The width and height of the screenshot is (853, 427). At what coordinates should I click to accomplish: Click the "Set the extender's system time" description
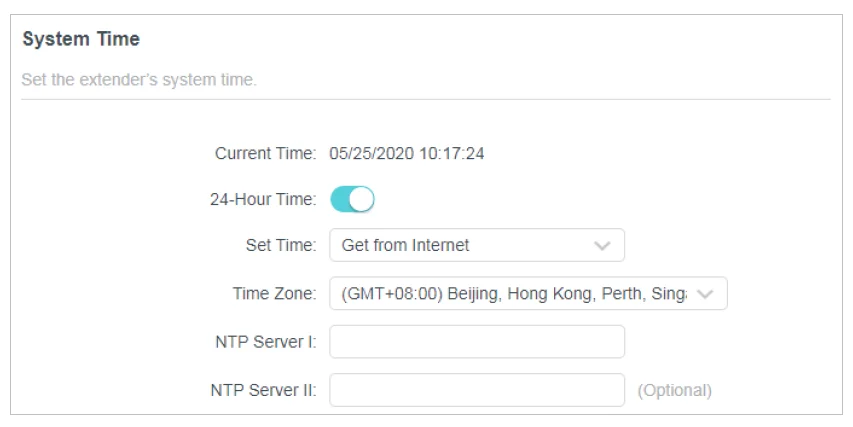[139, 79]
